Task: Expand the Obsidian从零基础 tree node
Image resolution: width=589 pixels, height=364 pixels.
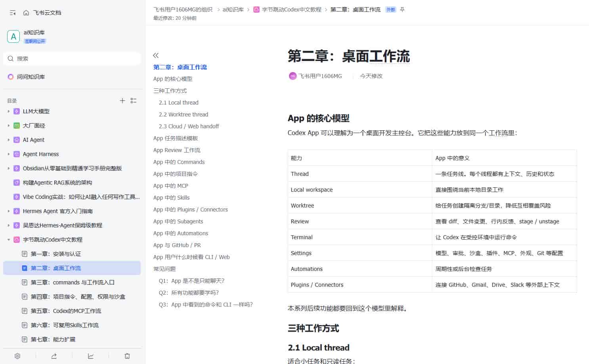Action: 9,168
